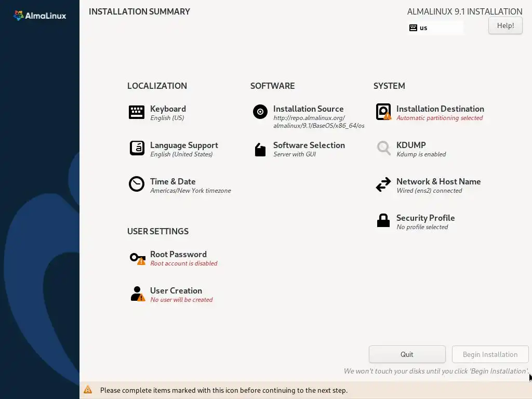Screen dimensions: 532x399
Task: Click the Language Support icon
Action: (x=137, y=148)
